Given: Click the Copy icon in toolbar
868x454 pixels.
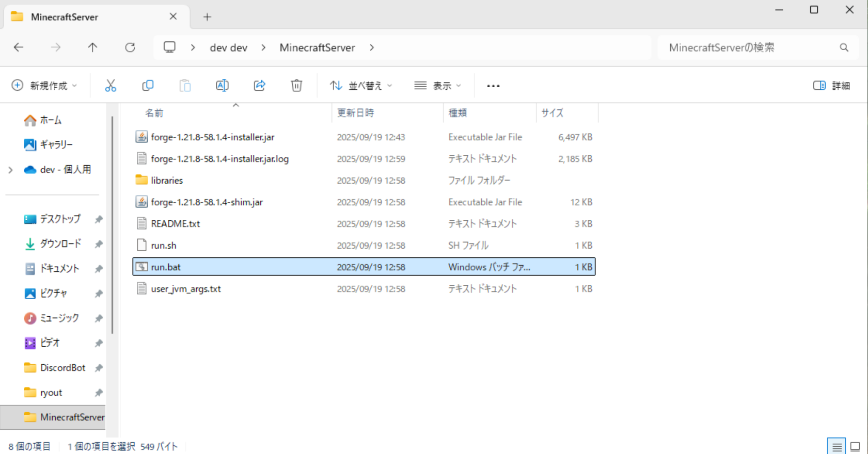Looking at the screenshot, I should click(148, 86).
